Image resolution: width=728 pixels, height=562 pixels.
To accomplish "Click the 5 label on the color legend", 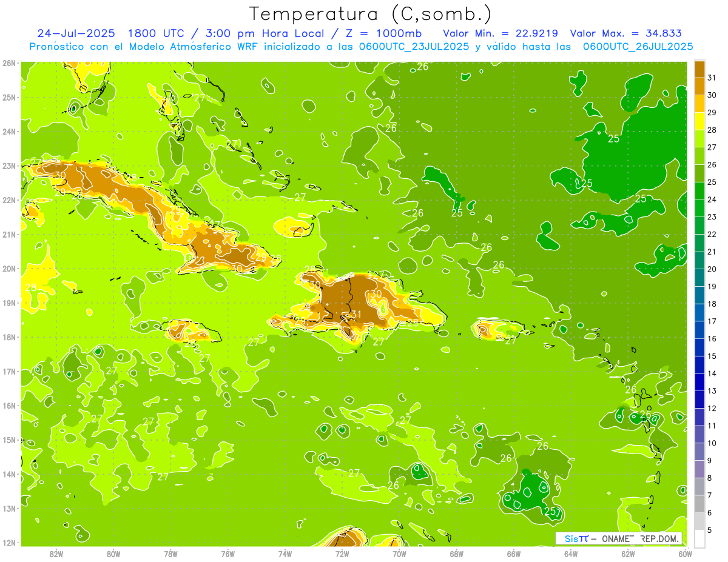I will click(x=710, y=530).
